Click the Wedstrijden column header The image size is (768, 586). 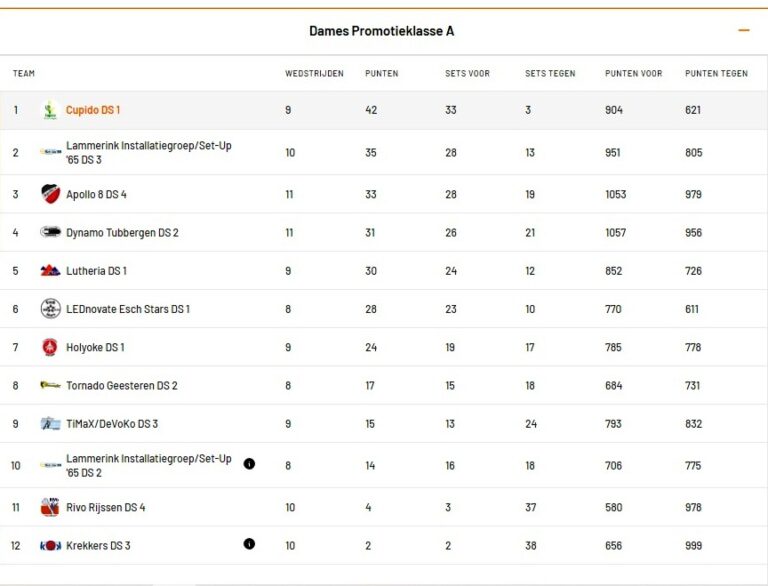tap(314, 73)
